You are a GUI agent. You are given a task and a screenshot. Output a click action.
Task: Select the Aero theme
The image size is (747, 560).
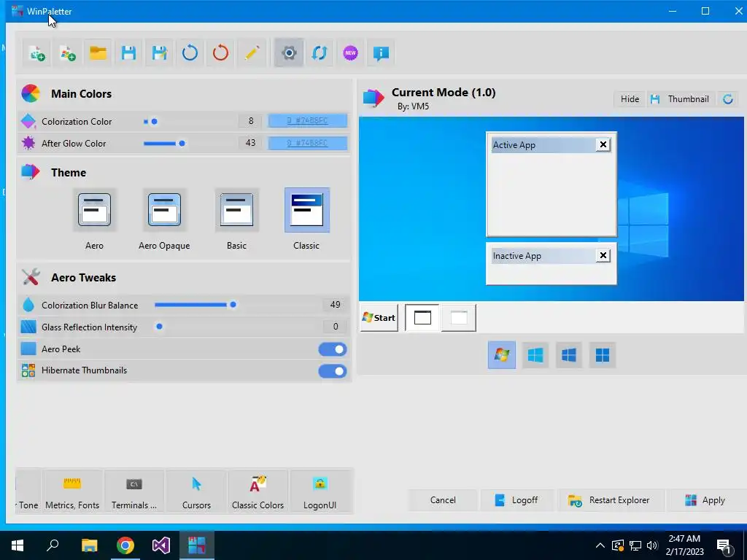(94, 210)
